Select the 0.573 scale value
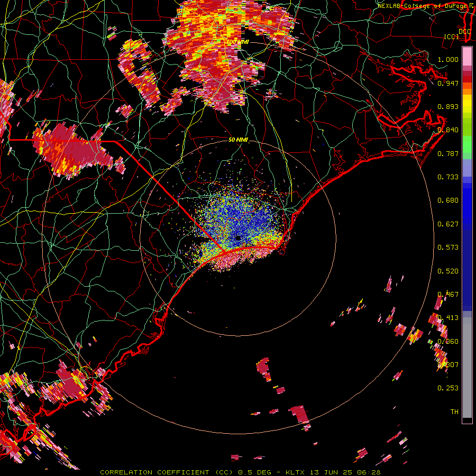 448,248
